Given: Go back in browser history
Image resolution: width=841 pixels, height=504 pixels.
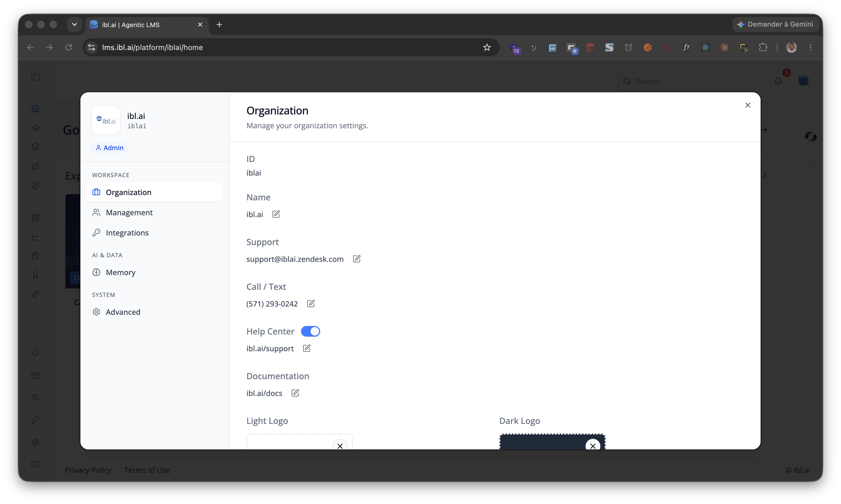Looking at the screenshot, I should (31, 48).
